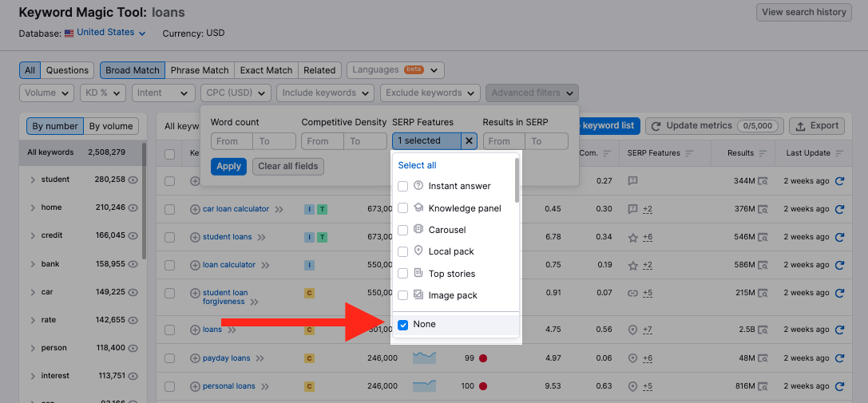Click refresh icon for the personal loans row
The image size is (868, 403).
pos(839,386)
